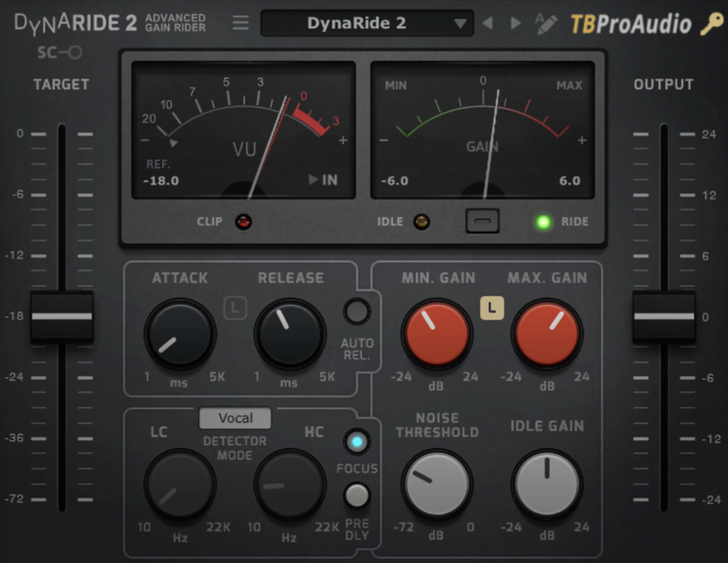Click the 12 mark on Output scale
This screenshot has height=563, width=728.
(709, 195)
